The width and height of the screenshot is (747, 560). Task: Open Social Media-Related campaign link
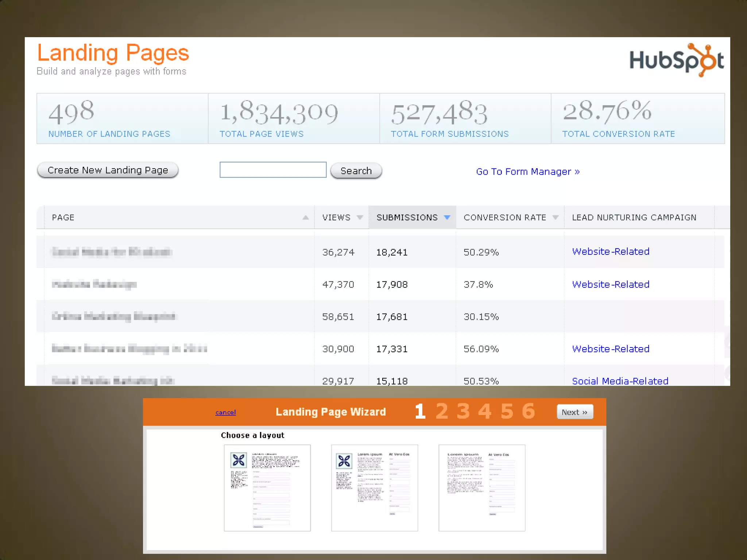point(620,381)
